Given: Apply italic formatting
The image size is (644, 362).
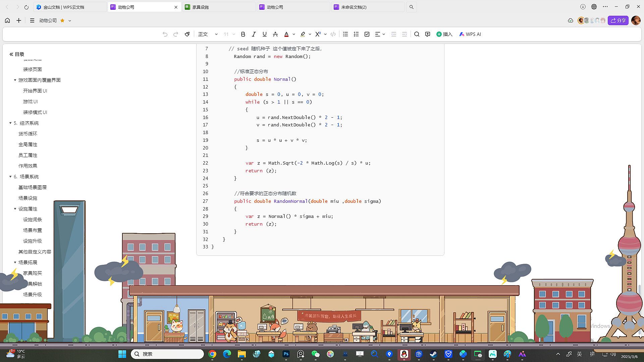Looking at the screenshot, I should (x=254, y=34).
